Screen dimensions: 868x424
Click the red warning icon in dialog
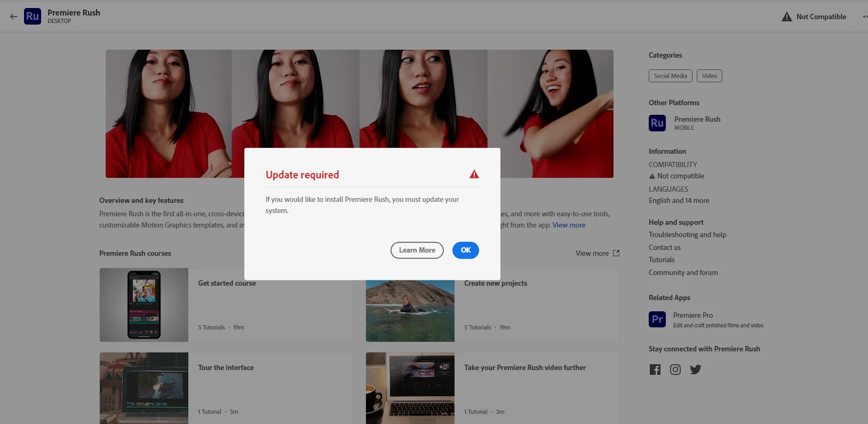point(474,174)
